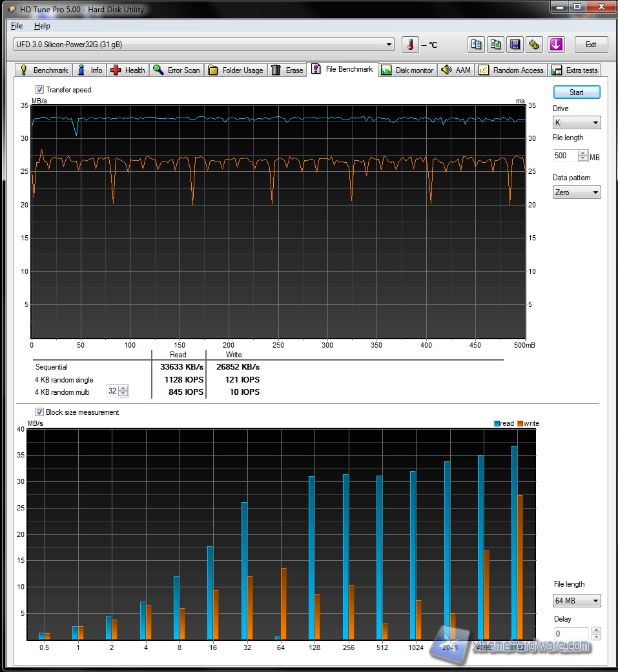This screenshot has height=672, width=618.
Task: Click the temperature thermometer icon
Action: (x=410, y=45)
